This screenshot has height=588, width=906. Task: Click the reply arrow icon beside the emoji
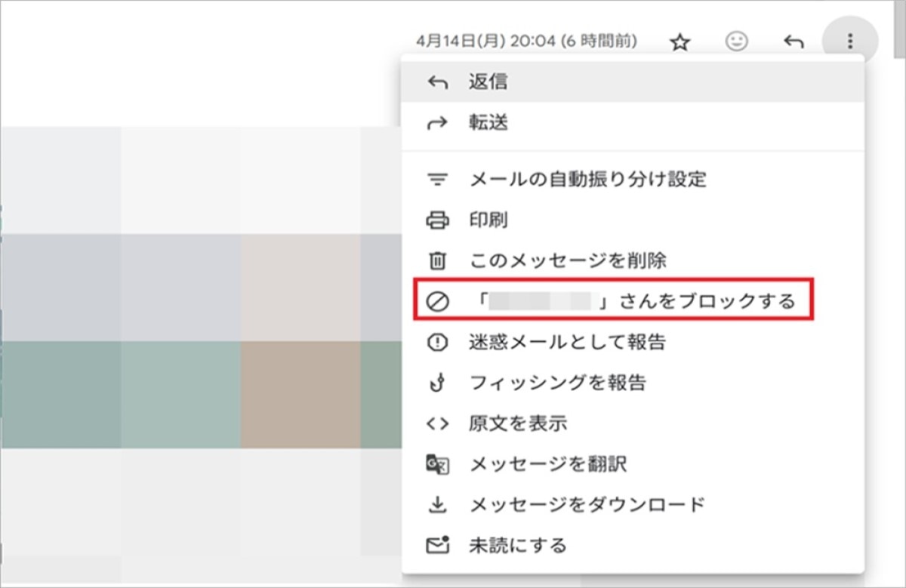pyautogui.click(x=793, y=42)
